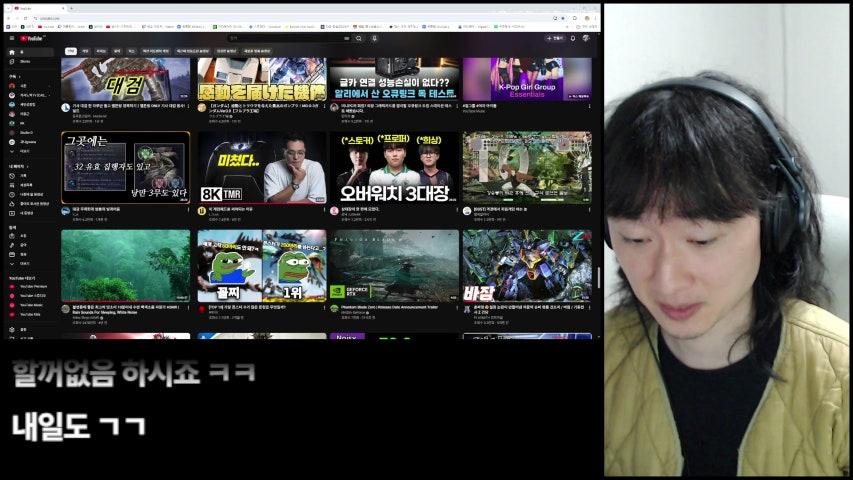This screenshot has width=853, height=480.
Task: Open the account avatar menu
Action: (586, 38)
